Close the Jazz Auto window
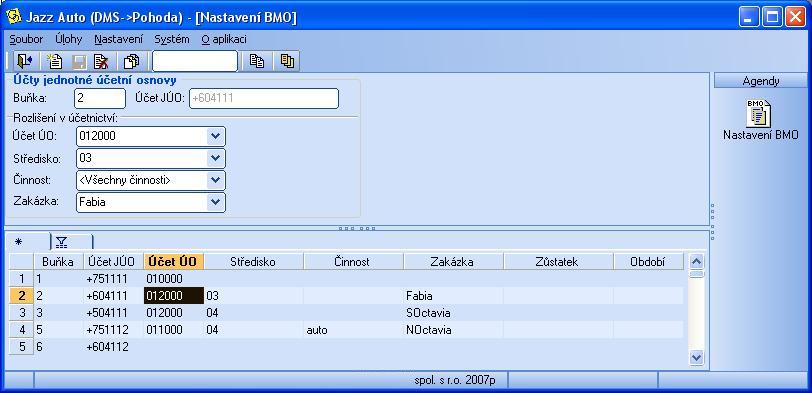Image resolution: width=812 pixels, height=393 pixels. (795, 17)
